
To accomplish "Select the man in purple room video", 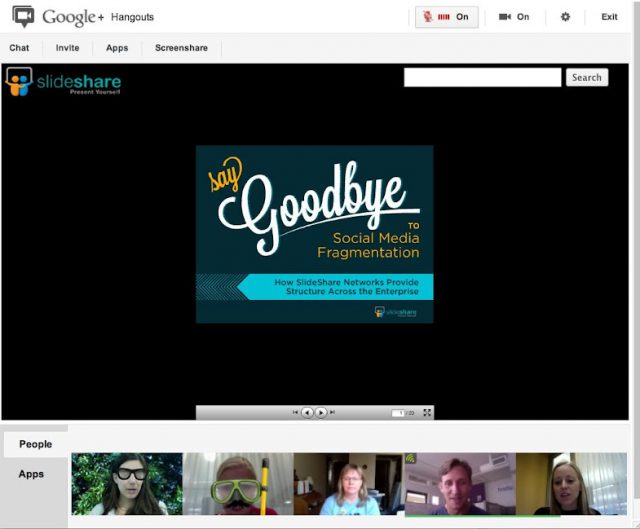I will [460, 484].
